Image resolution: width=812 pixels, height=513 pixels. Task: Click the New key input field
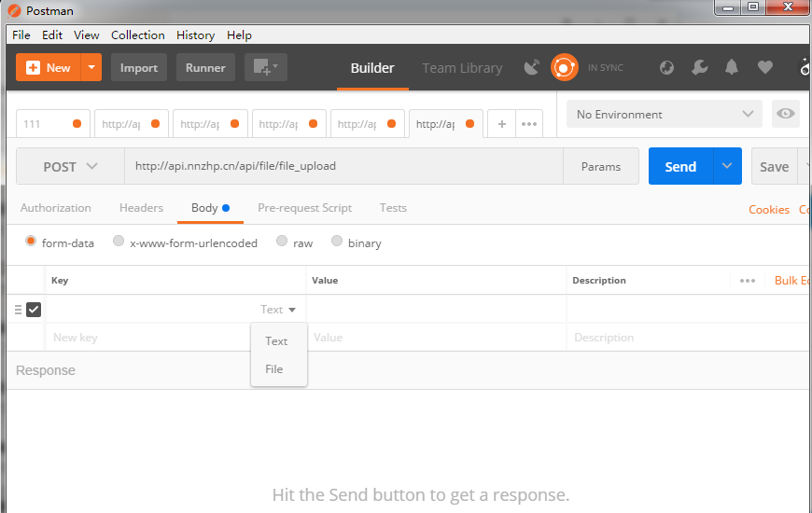(150, 338)
